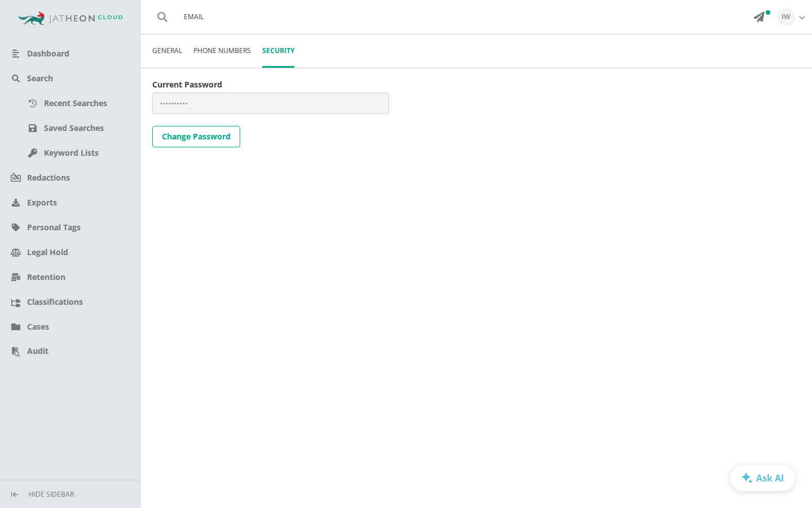
Task: Go to the Exports section label
Action: pos(42,203)
